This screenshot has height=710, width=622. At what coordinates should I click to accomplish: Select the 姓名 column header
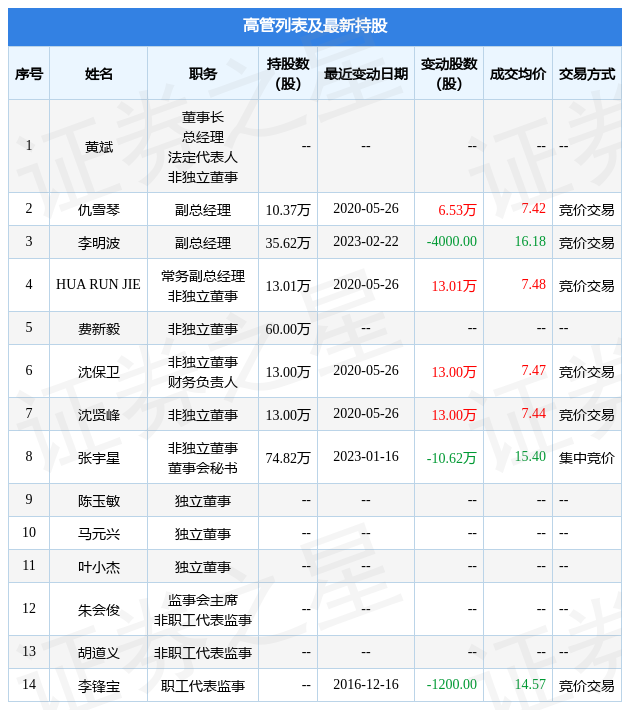pos(99,74)
